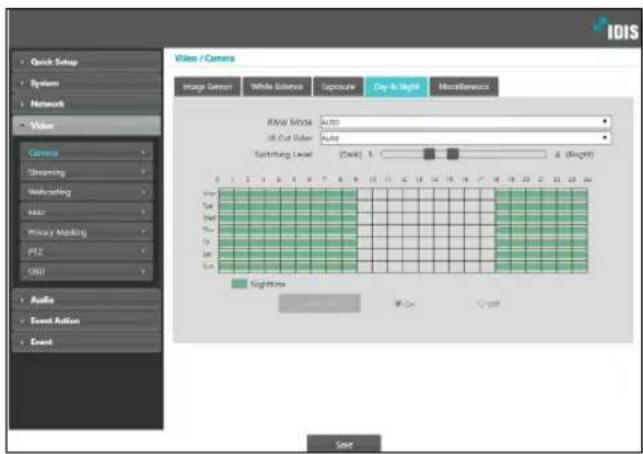The width and height of the screenshot is (643, 454).
Task: Click the IDIS logo
Action: [x=616, y=29]
